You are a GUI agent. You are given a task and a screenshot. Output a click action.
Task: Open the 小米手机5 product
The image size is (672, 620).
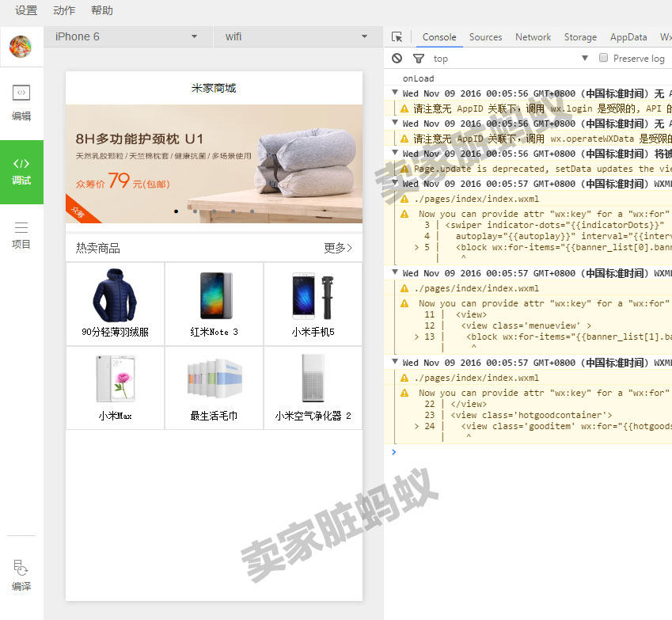(x=313, y=303)
